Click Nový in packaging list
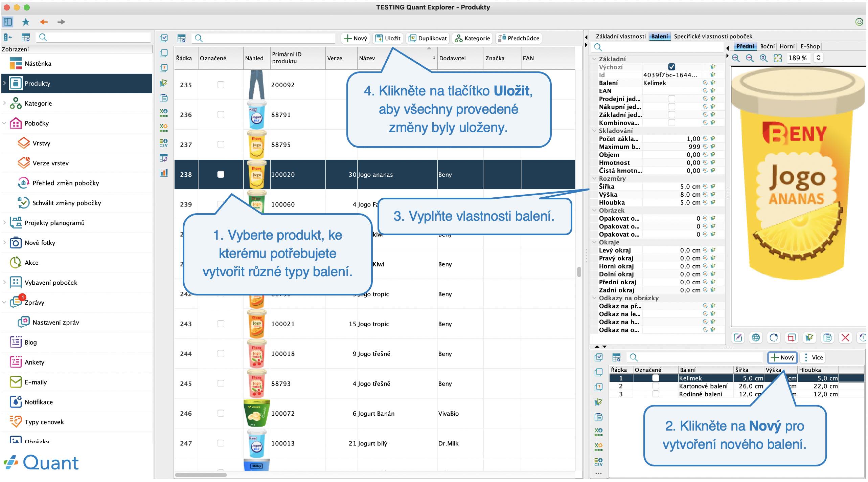 click(782, 357)
